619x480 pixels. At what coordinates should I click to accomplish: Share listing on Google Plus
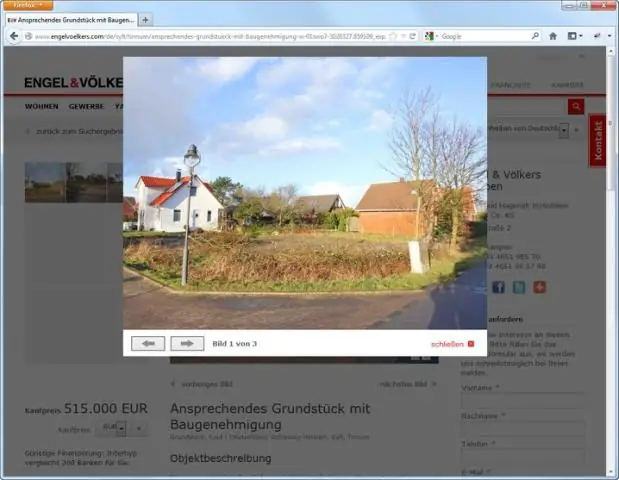coord(539,287)
